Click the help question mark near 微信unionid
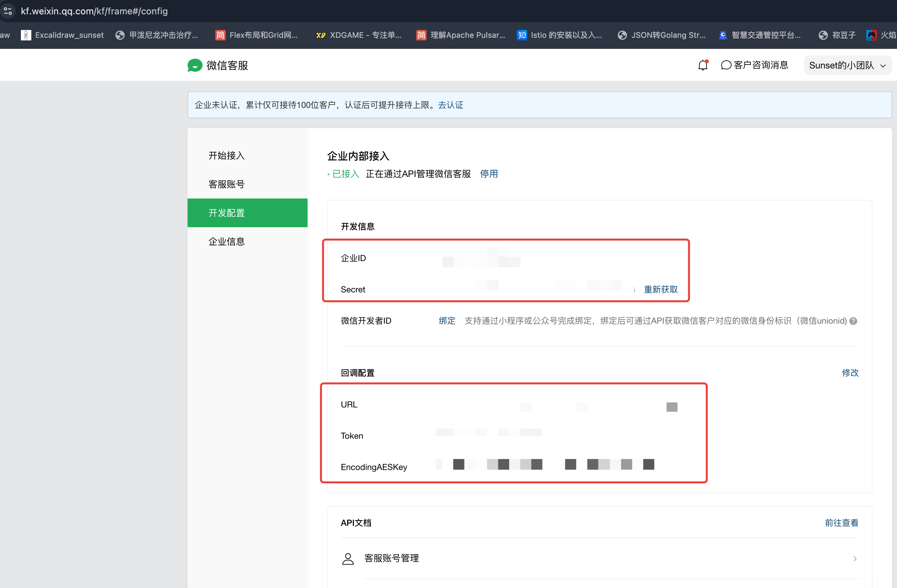 [x=854, y=321]
